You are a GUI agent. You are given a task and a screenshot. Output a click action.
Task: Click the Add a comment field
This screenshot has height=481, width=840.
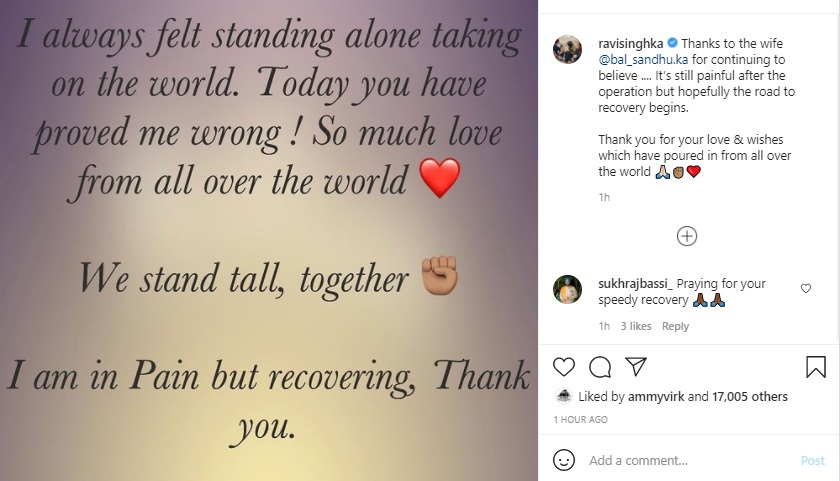[680, 461]
